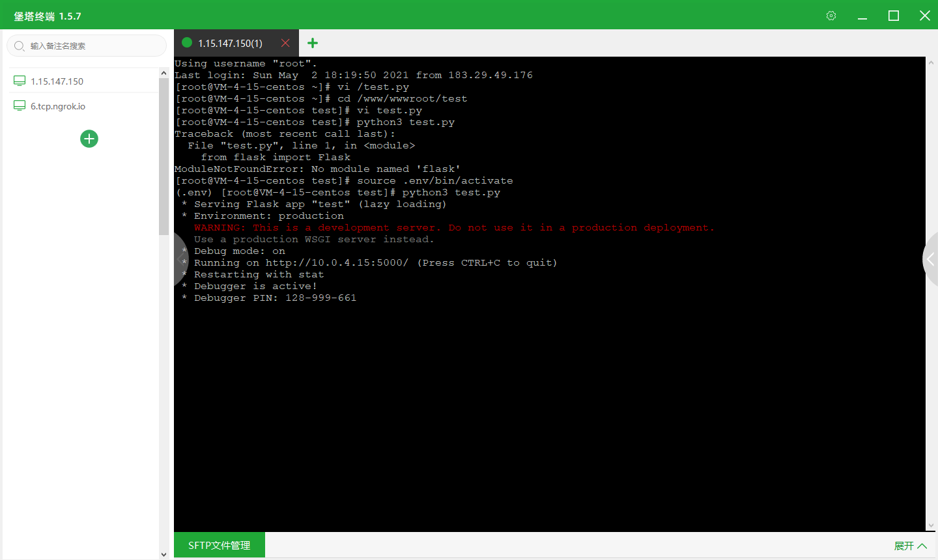Click monitor icon beside 6.tcp.ngrok.io

point(20,105)
